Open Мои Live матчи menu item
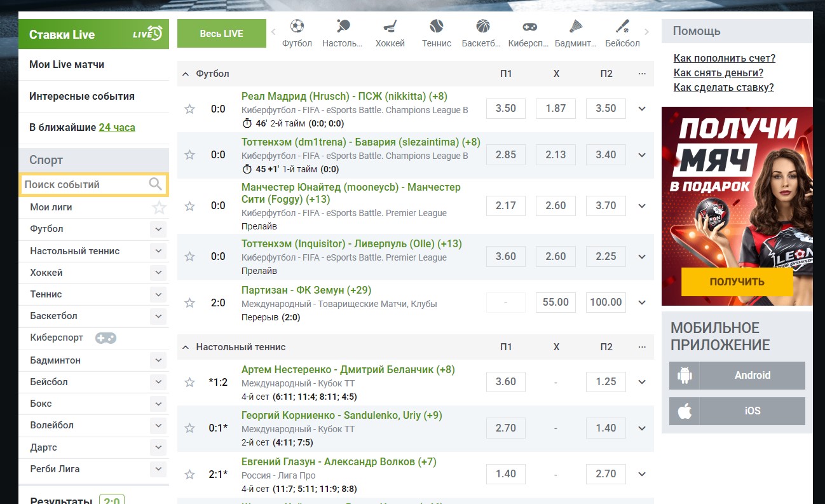Screen dimensions: 825x504 tap(67, 65)
